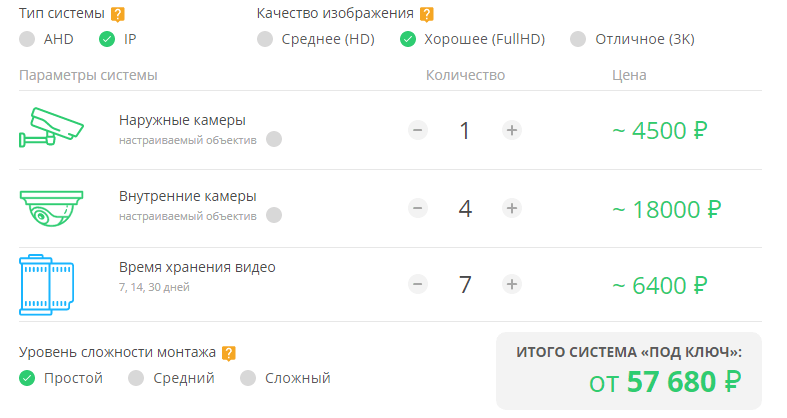Select Сложный installation complexity
The image size is (787, 418).
coord(248,378)
